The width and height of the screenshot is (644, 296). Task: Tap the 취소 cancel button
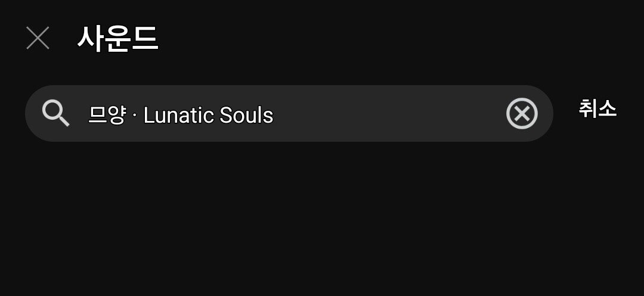597,109
